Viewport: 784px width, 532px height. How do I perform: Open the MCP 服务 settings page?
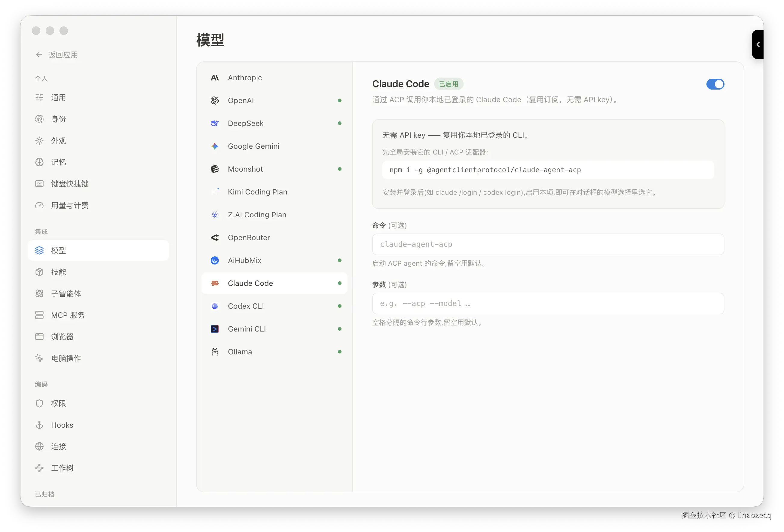pyautogui.click(x=98, y=315)
